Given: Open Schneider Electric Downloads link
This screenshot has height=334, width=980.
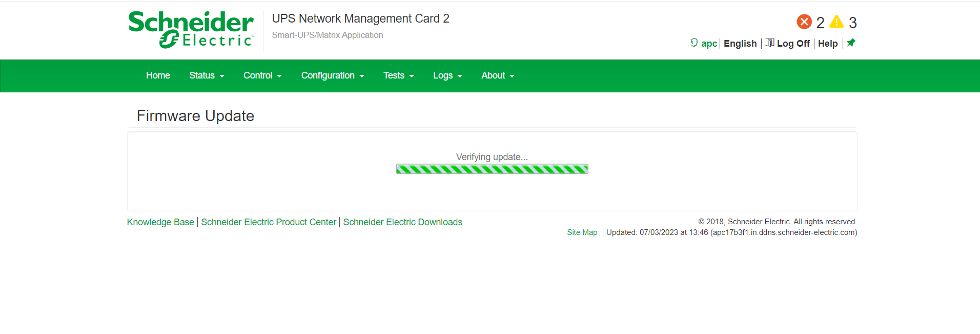Looking at the screenshot, I should tap(403, 222).
